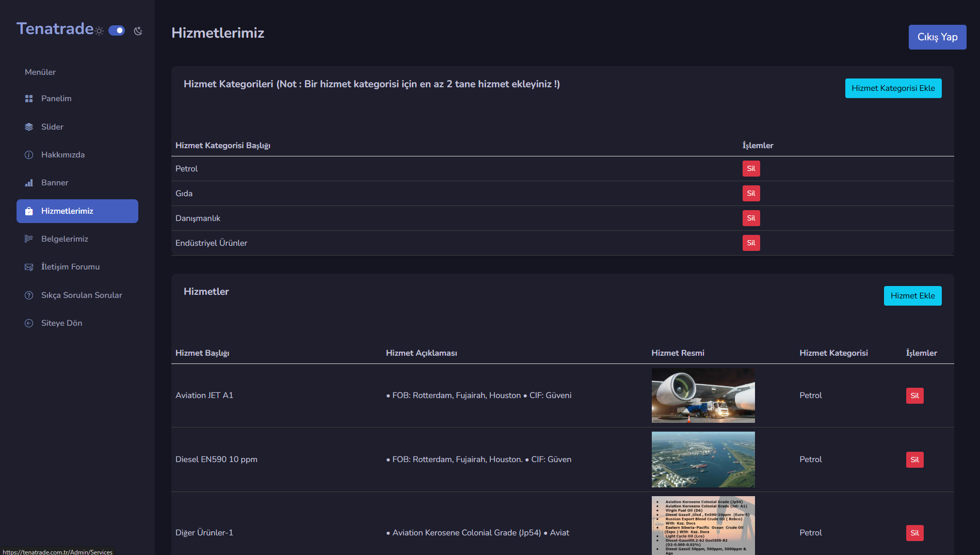
Task: Click the Siteye Dön back arrow icon
Action: [29, 323]
